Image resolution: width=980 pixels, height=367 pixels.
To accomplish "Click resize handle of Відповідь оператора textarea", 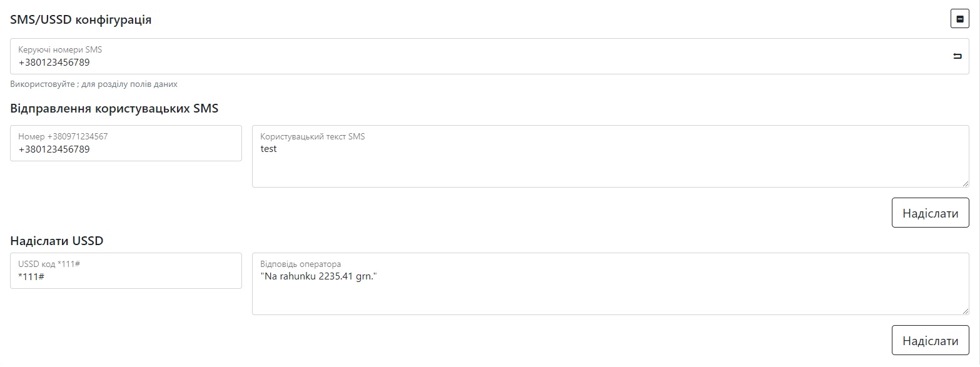I will click(965, 311).
